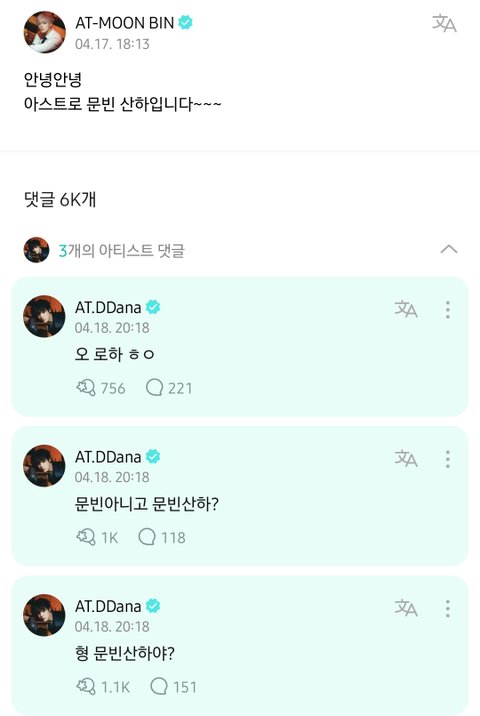Open options menu for '오 로하 ㅎㅇ' comment

[x=448, y=310]
